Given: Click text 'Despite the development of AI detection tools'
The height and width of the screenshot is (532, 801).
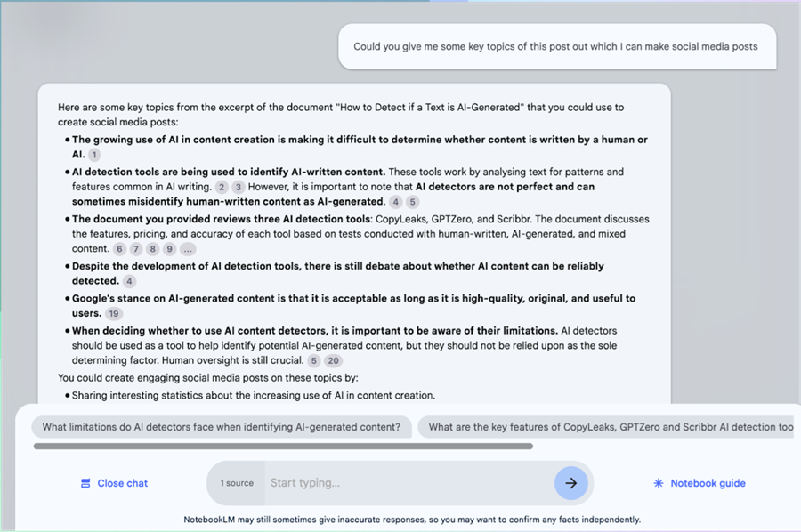Looking at the screenshot, I should [x=337, y=274].
